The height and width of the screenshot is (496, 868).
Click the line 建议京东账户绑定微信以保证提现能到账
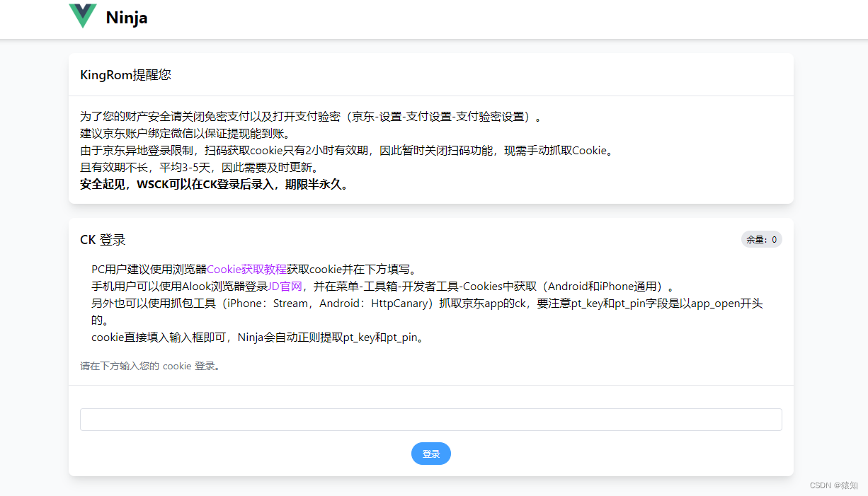(185, 134)
